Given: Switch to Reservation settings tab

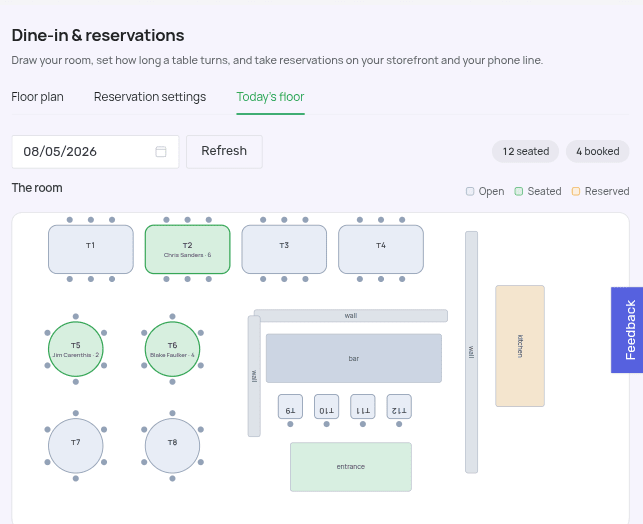Looking at the screenshot, I should pos(150,97).
